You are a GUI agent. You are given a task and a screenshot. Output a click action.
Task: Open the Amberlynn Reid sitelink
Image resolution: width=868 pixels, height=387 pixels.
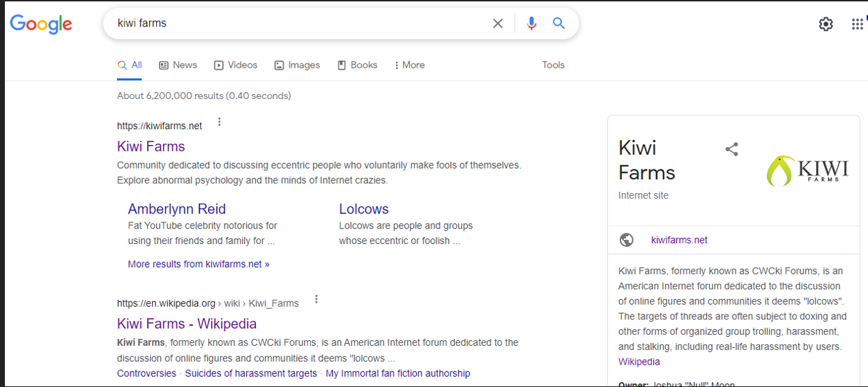tap(177, 209)
